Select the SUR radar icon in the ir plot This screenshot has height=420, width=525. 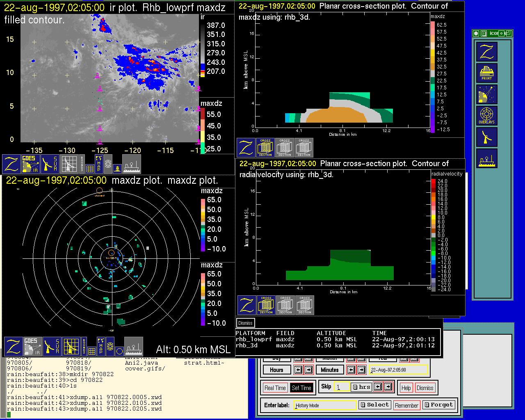pos(50,164)
